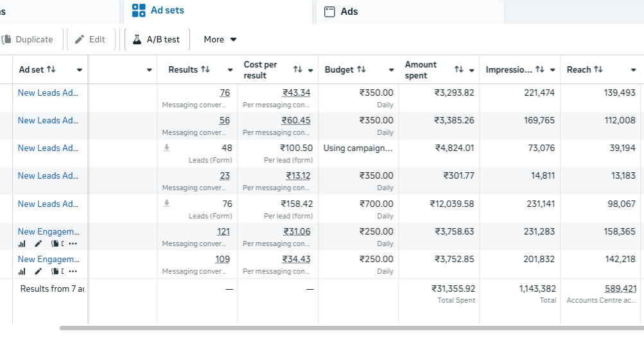Open the Impressions column dropdown caret

coord(552,70)
